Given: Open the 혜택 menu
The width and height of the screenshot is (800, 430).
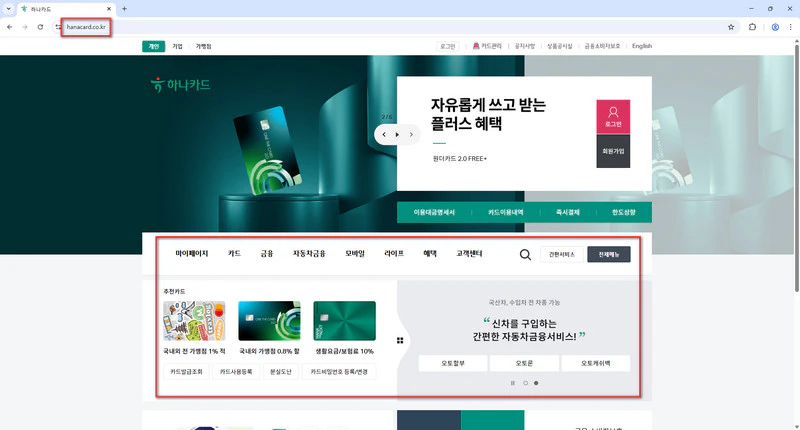Looking at the screenshot, I should [430, 254].
